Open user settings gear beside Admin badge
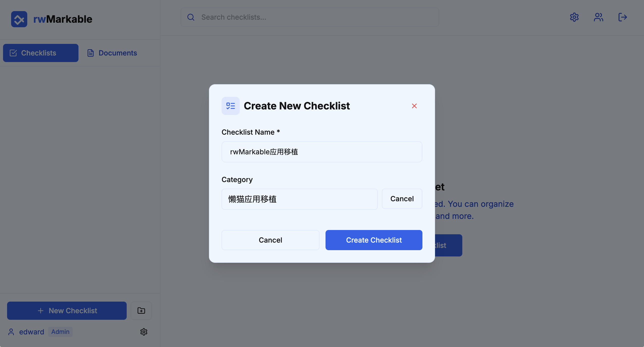The width and height of the screenshot is (644, 347). point(144,332)
